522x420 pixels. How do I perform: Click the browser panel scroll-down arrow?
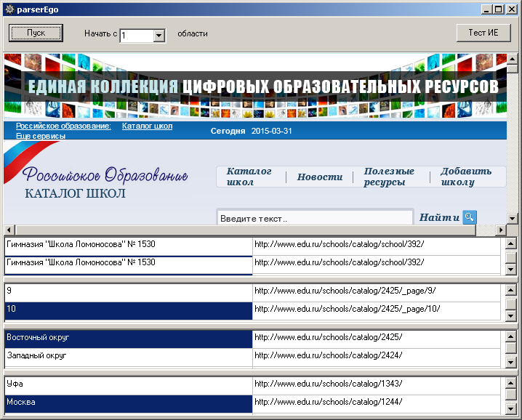pyautogui.click(x=512, y=219)
